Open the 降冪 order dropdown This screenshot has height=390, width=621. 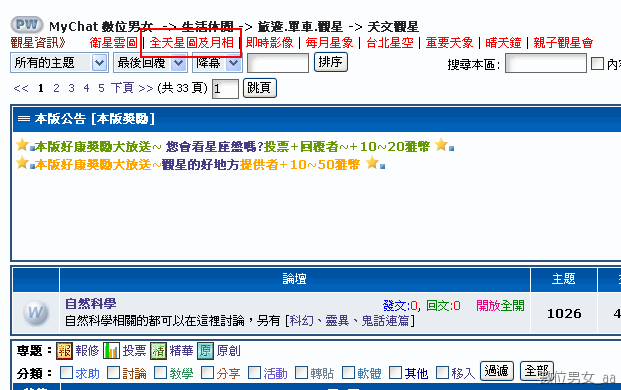[217, 63]
